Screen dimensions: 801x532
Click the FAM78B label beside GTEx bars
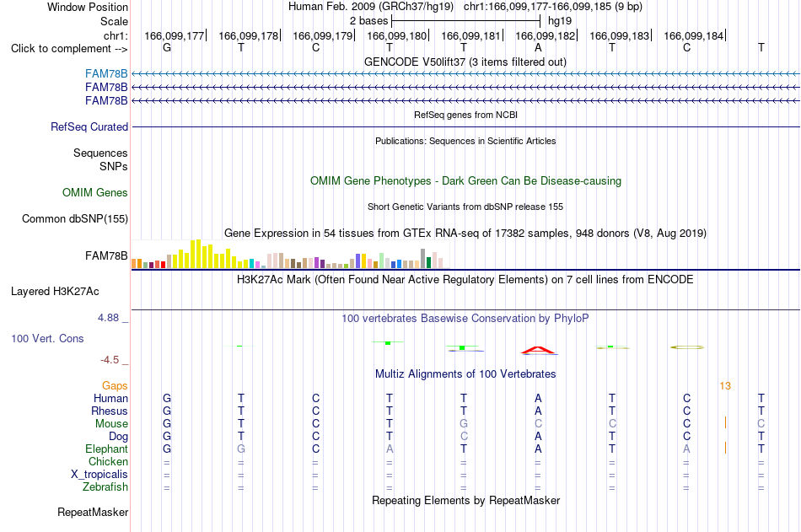[106, 255]
